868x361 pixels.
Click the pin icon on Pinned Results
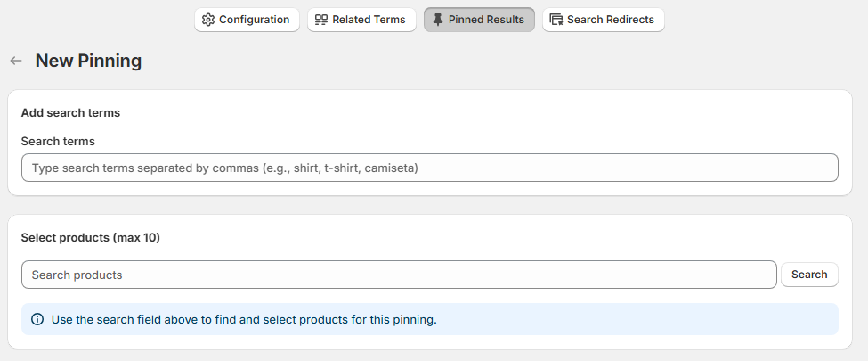pyautogui.click(x=437, y=20)
